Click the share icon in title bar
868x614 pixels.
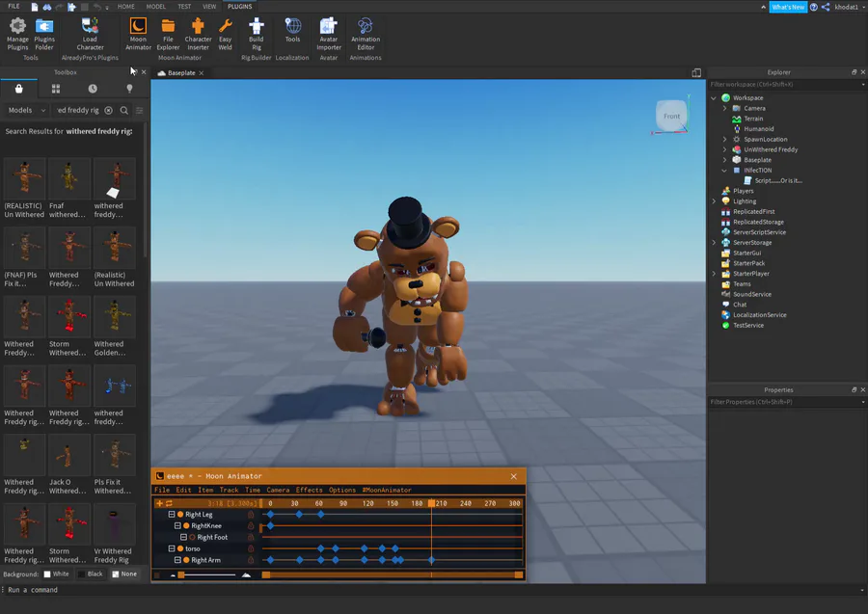point(826,7)
